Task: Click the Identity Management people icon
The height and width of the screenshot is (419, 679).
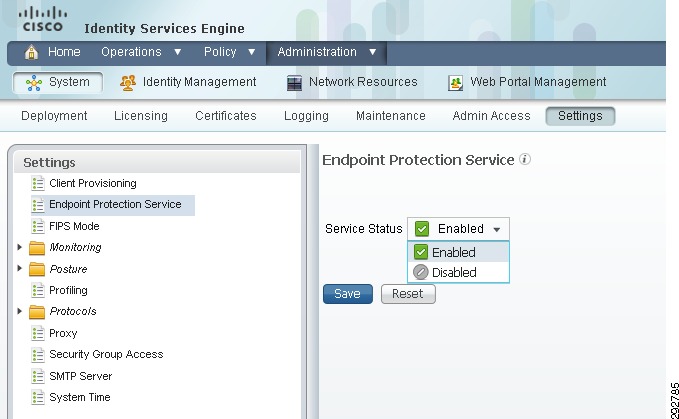Action: point(128,83)
